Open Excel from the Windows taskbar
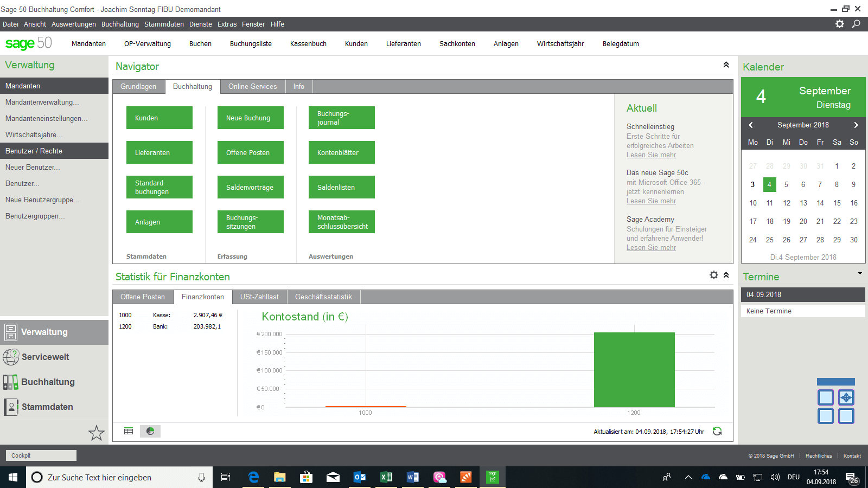The height and width of the screenshot is (488, 868). 386,477
